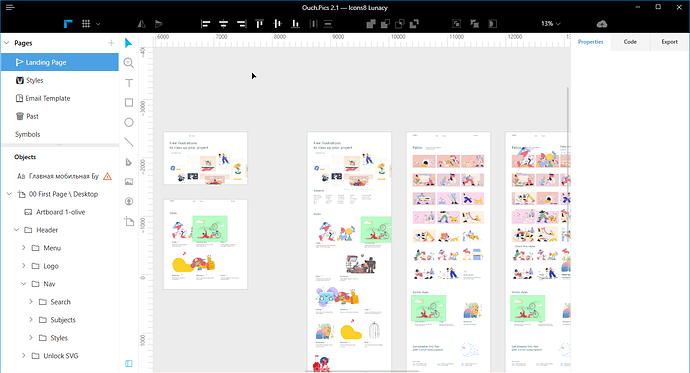Viewport: 690px width, 373px height.
Task: Open the Symbols page
Action: tap(60, 135)
